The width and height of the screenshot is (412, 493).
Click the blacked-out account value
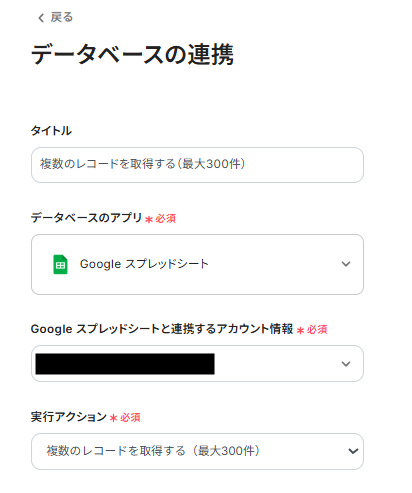[x=125, y=364]
